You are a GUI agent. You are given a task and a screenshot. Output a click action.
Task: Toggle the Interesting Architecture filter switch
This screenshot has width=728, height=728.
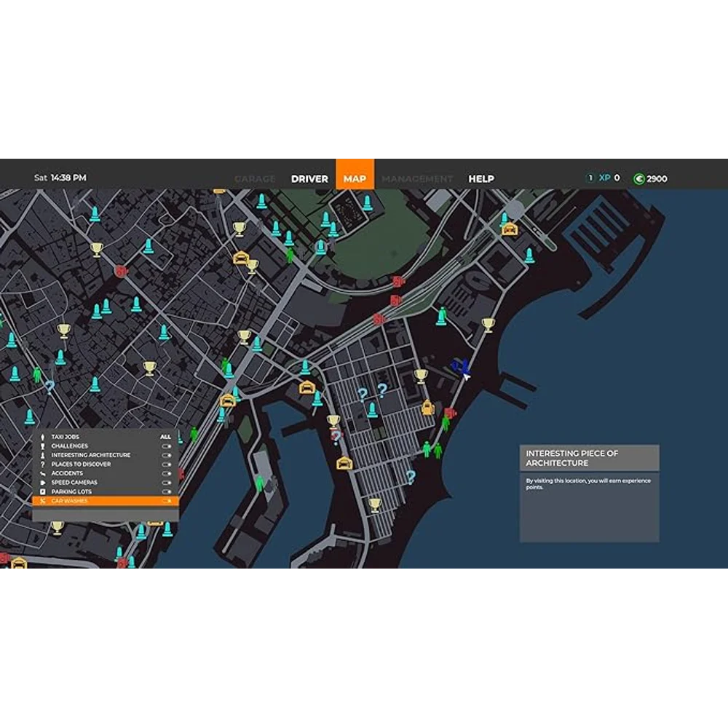pos(166,456)
